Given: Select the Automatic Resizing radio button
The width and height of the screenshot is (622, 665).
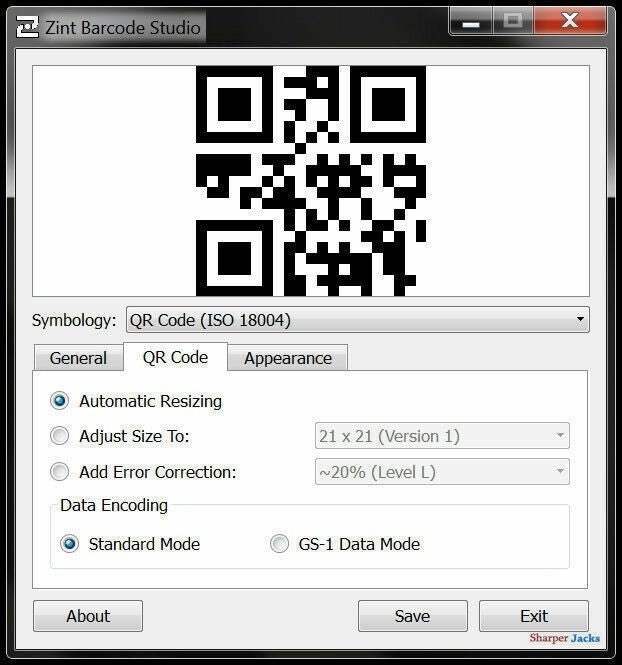Looking at the screenshot, I should (x=60, y=401).
